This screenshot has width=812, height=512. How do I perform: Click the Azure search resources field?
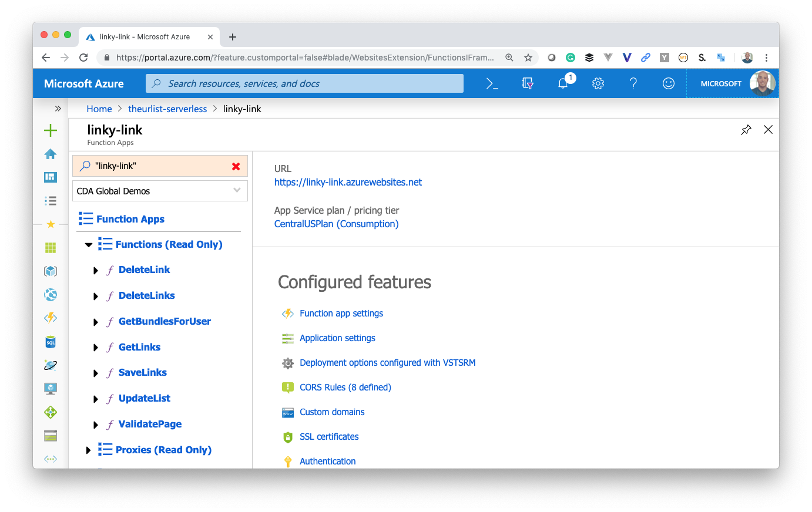[x=304, y=84]
